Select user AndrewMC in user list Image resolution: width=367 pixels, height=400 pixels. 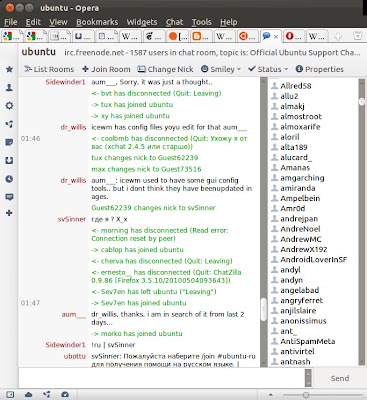coord(301,239)
